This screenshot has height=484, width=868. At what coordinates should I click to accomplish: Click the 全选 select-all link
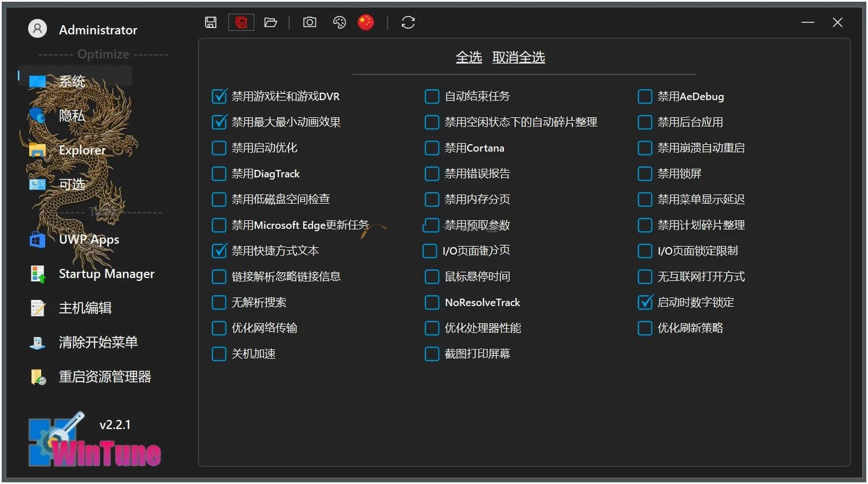click(469, 57)
